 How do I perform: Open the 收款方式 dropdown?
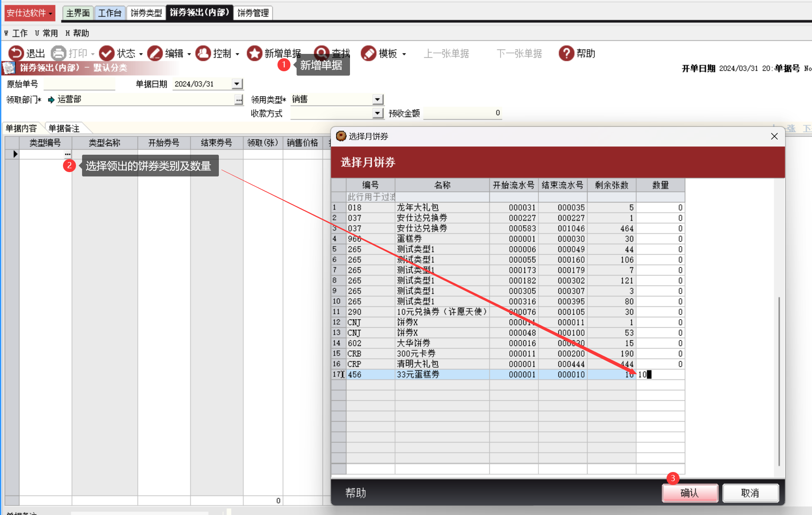point(378,113)
